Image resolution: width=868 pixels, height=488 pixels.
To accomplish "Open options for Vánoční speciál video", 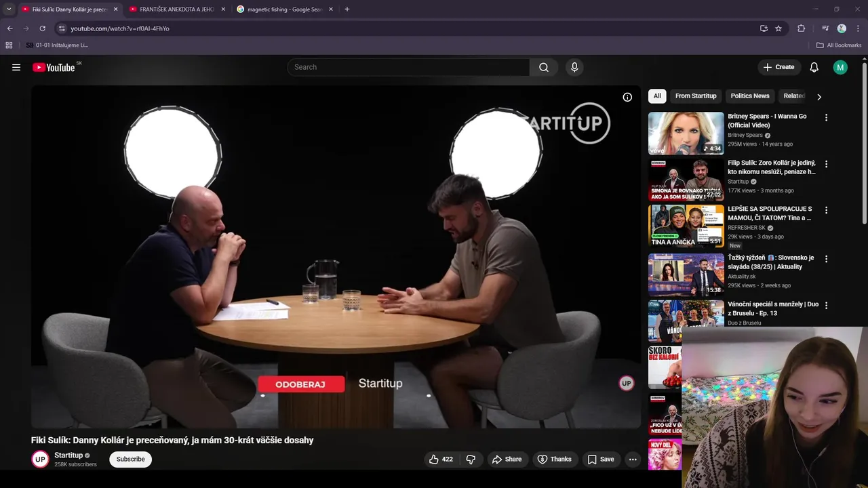I will click(826, 306).
